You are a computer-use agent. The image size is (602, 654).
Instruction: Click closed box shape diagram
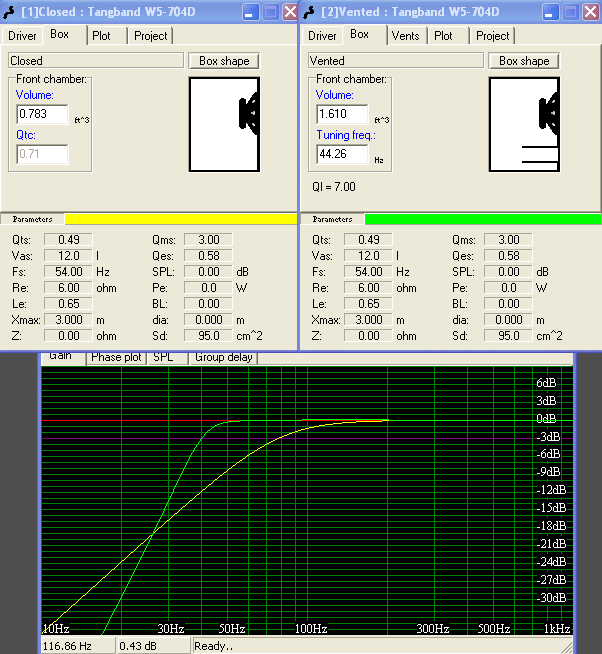(x=224, y=124)
